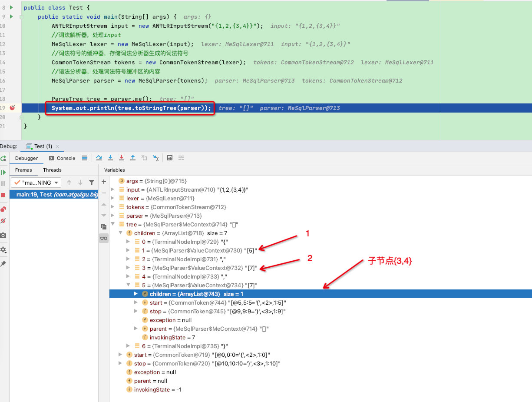Click the Trace Current Stream Chain icon

click(x=181, y=158)
